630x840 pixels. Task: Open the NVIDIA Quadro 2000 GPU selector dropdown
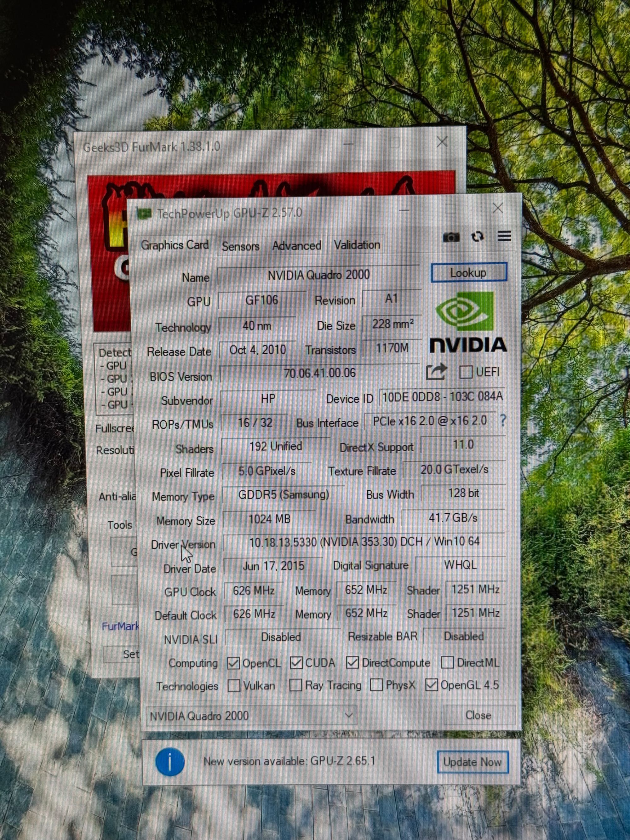251,716
